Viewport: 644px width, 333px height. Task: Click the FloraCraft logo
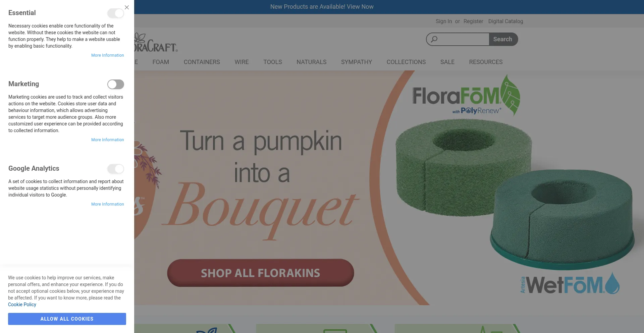coord(156,43)
